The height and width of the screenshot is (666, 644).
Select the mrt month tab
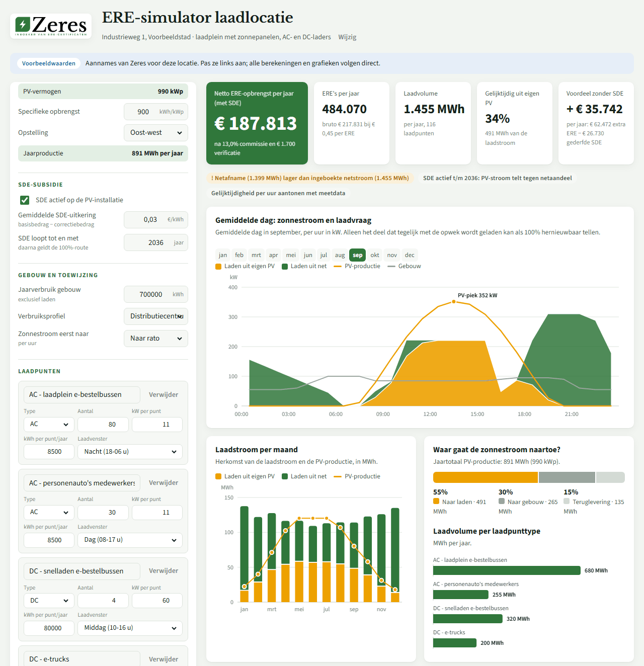click(x=256, y=255)
